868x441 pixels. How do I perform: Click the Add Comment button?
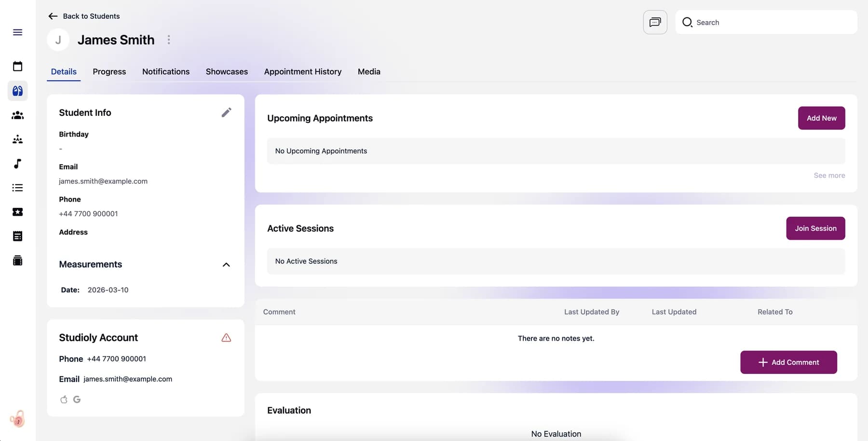click(x=788, y=362)
